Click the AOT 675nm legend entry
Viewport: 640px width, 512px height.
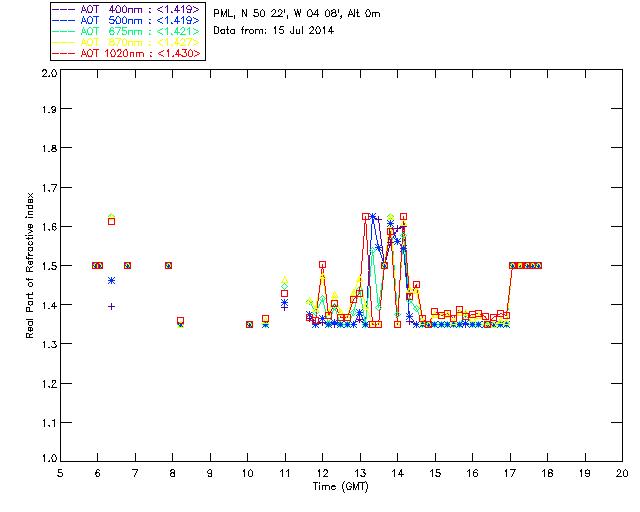126,31
